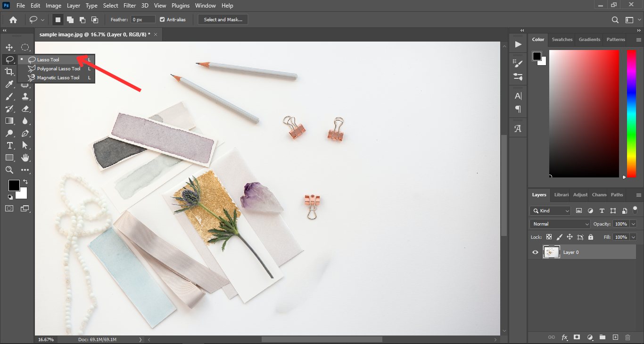Click the Select and Mask button
Screen dimensions: 644x344
223,19
